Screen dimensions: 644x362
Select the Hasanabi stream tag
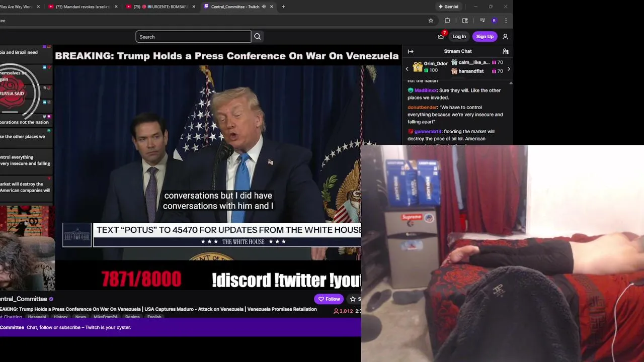[37, 317]
